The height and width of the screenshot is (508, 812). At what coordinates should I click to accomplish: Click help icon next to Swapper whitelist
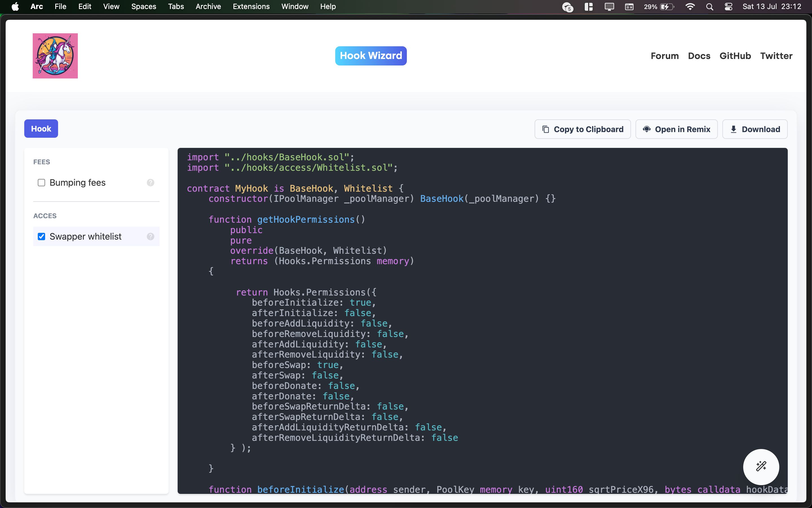[150, 237]
